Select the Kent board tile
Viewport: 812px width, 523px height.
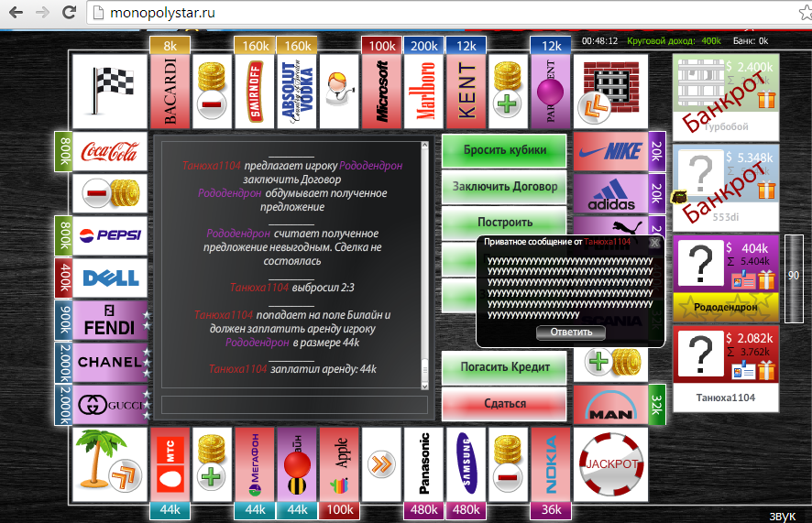tap(466, 92)
